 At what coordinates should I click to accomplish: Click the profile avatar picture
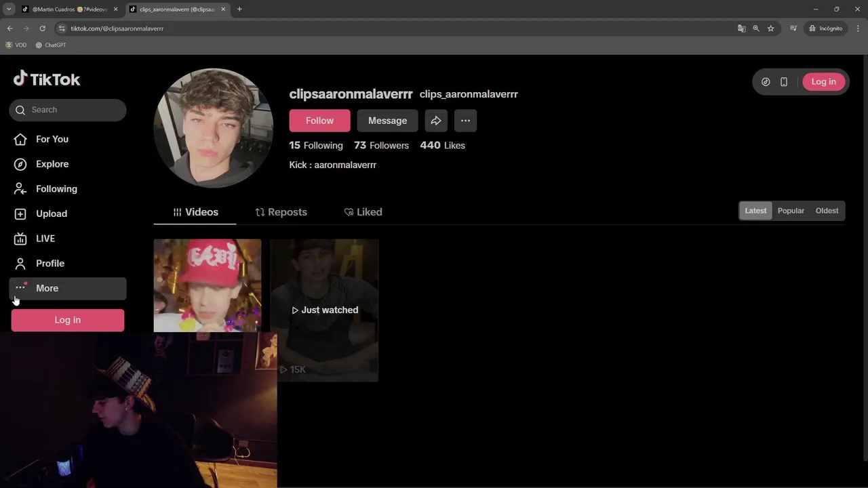coord(214,127)
